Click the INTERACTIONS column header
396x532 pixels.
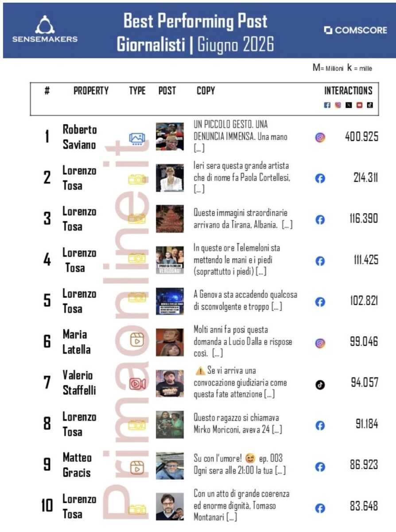(349, 91)
